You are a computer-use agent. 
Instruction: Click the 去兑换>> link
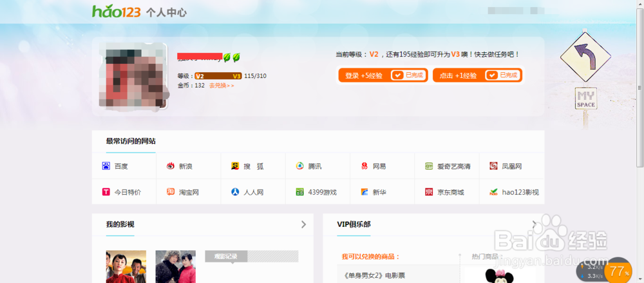222,86
